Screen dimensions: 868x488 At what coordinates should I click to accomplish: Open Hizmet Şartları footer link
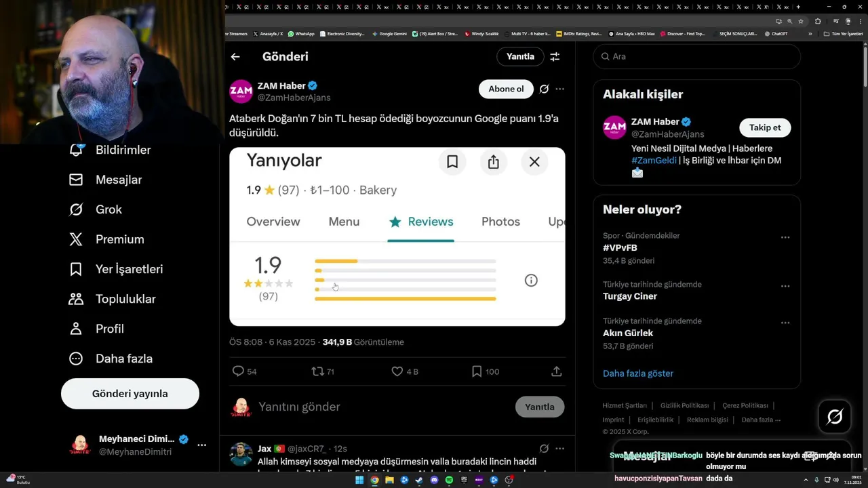tap(625, 405)
